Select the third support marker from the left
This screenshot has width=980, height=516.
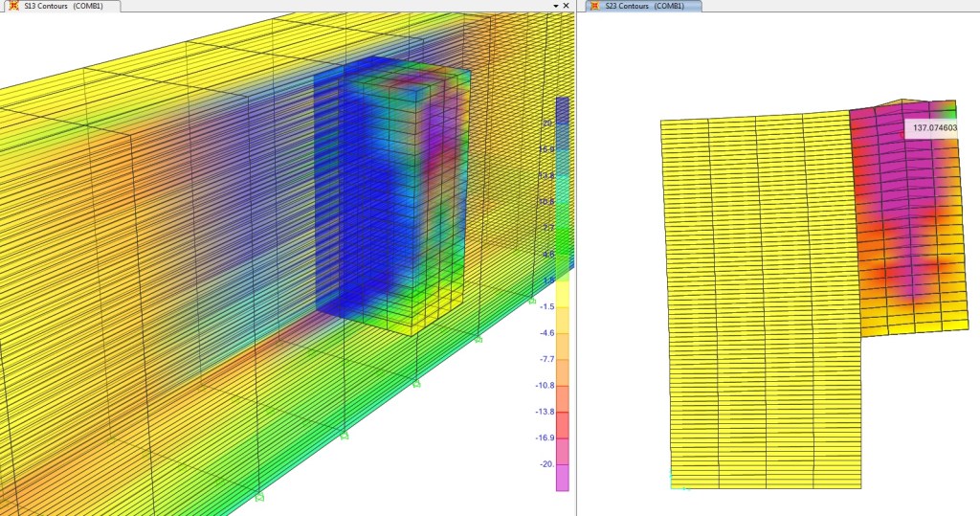coord(416,384)
